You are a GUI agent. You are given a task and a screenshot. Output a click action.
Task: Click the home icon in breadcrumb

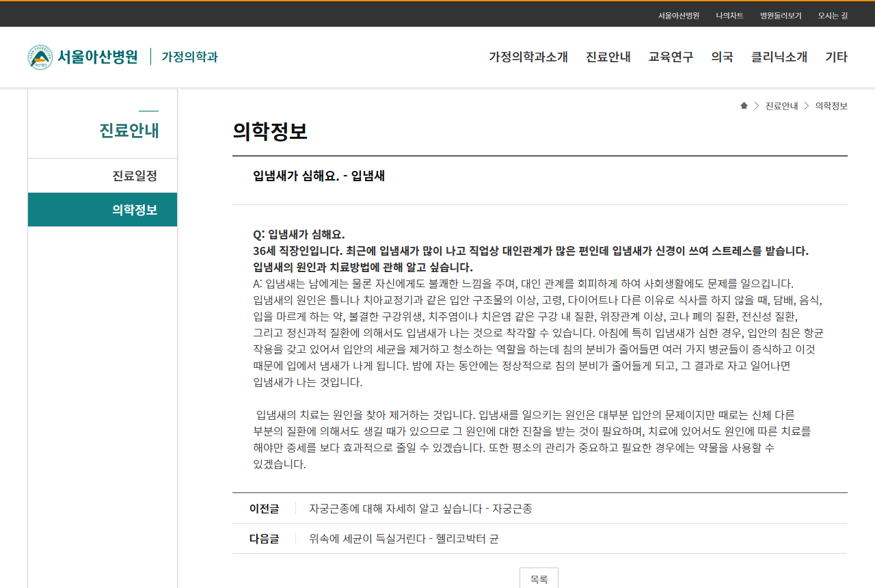pyautogui.click(x=744, y=105)
